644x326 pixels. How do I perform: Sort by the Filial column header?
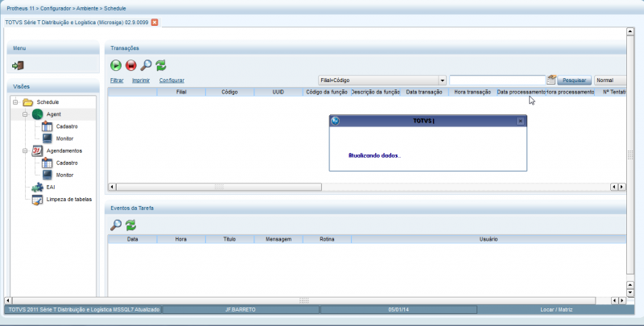[181, 92]
